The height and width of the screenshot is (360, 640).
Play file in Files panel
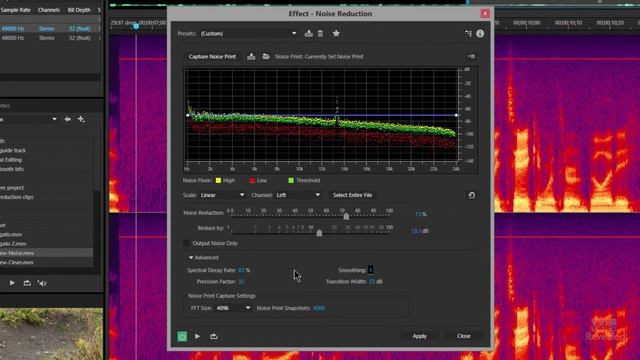click(12, 283)
